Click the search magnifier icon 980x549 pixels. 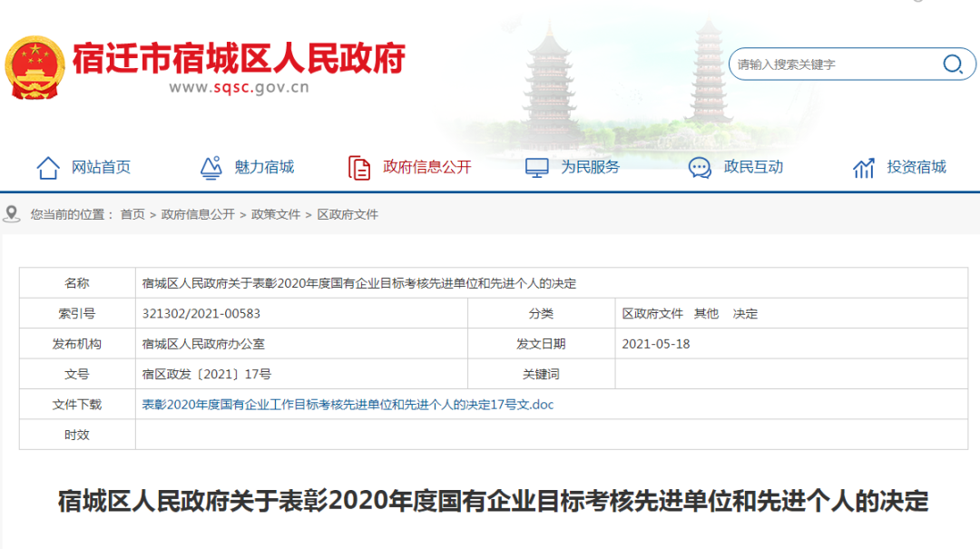[x=953, y=64]
